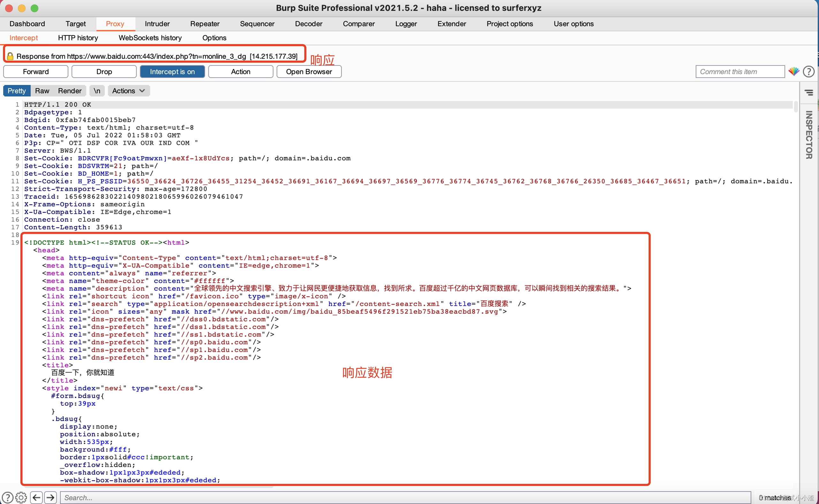Click the inspector layout menu icon
Image resolution: width=819 pixels, height=504 pixels.
pos(809,93)
